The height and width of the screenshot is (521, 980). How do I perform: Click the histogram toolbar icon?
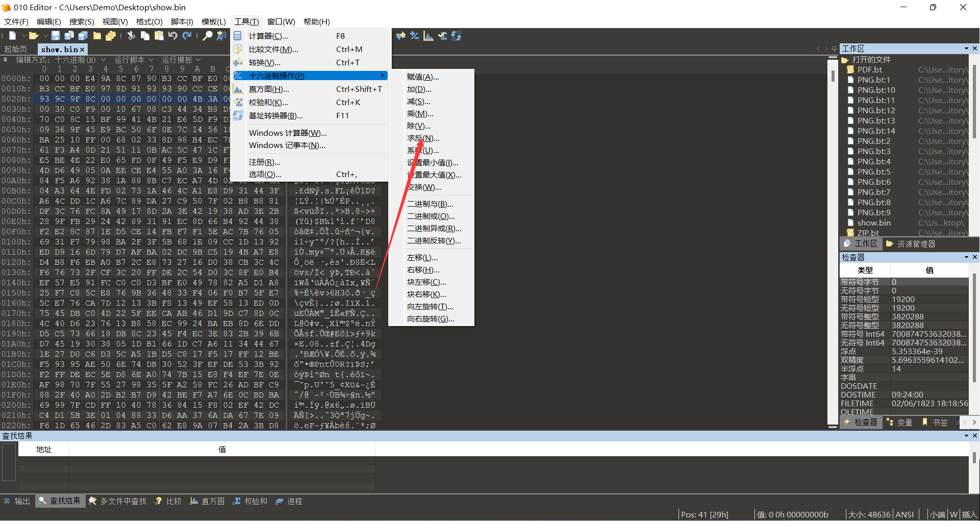pos(429,36)
